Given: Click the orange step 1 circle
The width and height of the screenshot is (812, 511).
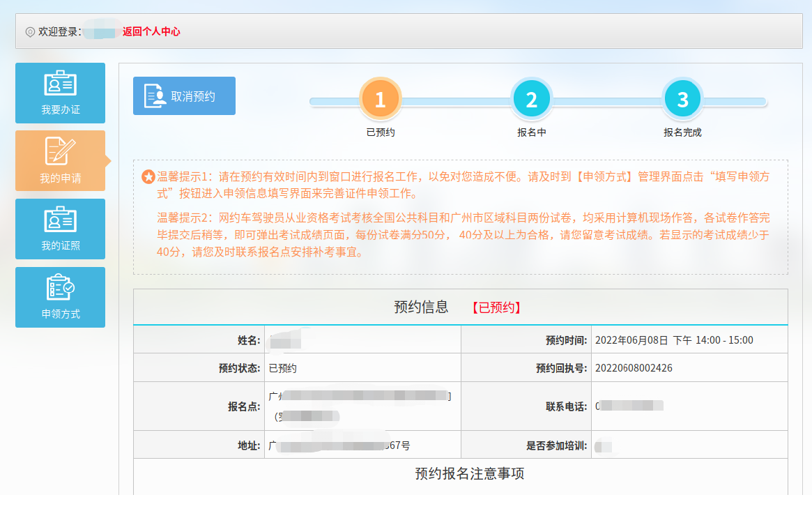Looking at the screenshot, I should (x=380, y=100).
